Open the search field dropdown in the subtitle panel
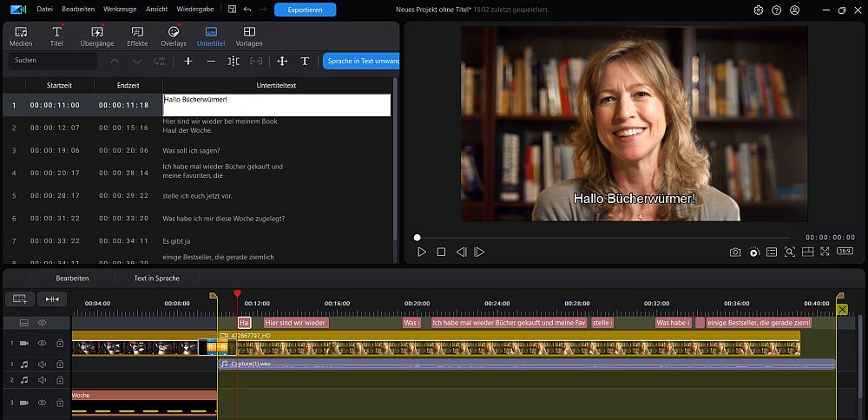Image resolution: width=868 pixels, height=420 pixels. tap(87, 62)
